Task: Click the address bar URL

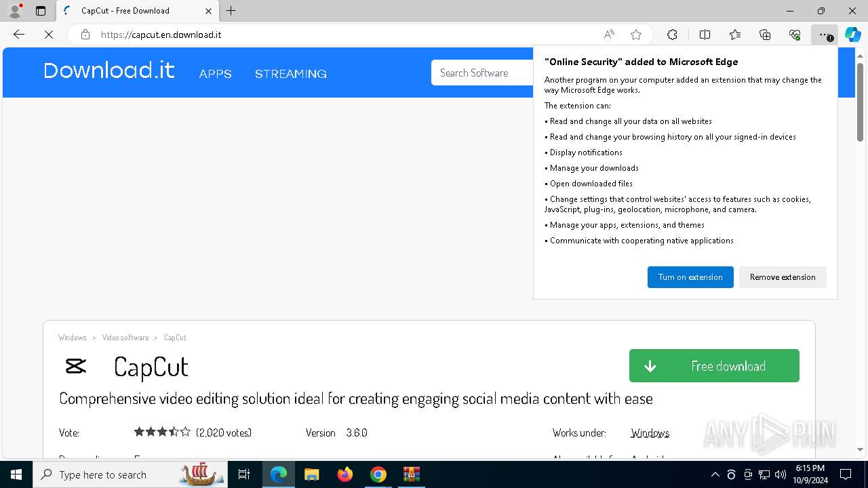Action: 161,35
